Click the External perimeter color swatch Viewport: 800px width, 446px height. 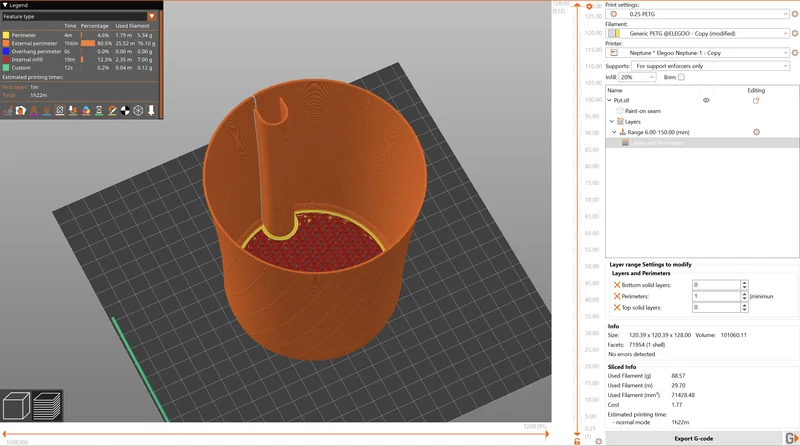click(6, 43)
